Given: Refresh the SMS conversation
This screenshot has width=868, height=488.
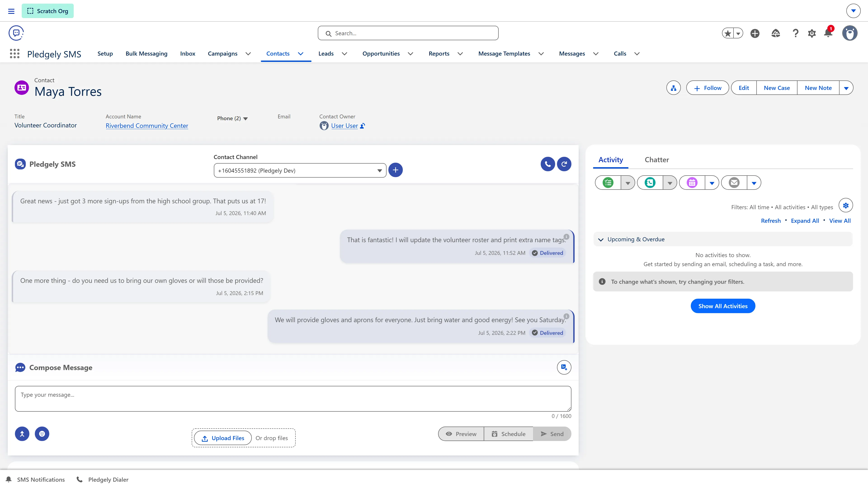Looking at the screenshot, I should pyautogui.click(x=564, y=164).
